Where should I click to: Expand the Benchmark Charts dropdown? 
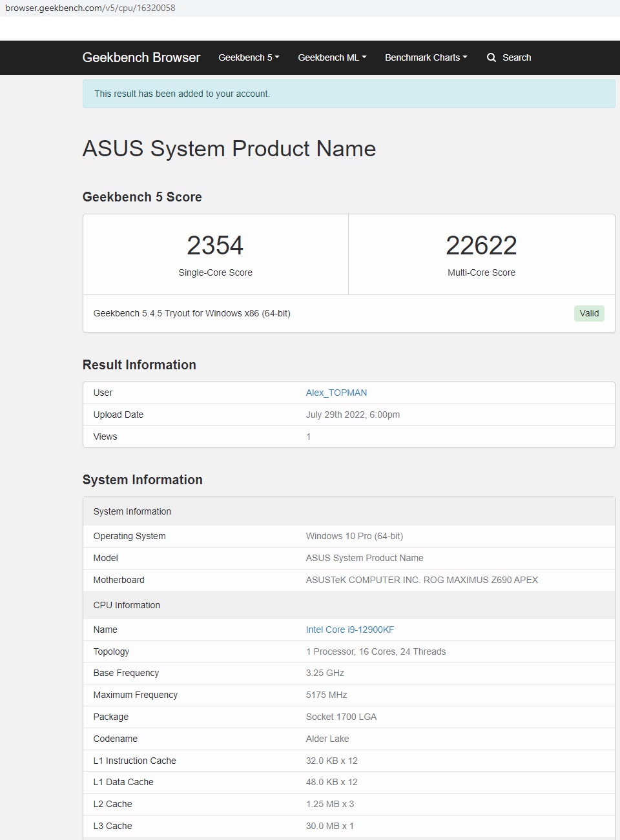point(426,57)
